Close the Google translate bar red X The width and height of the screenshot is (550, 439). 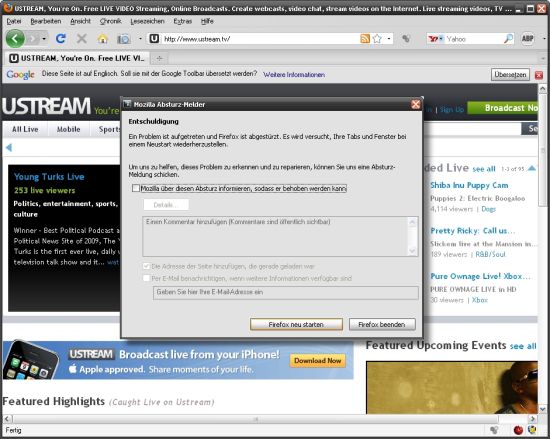[539, 75]
